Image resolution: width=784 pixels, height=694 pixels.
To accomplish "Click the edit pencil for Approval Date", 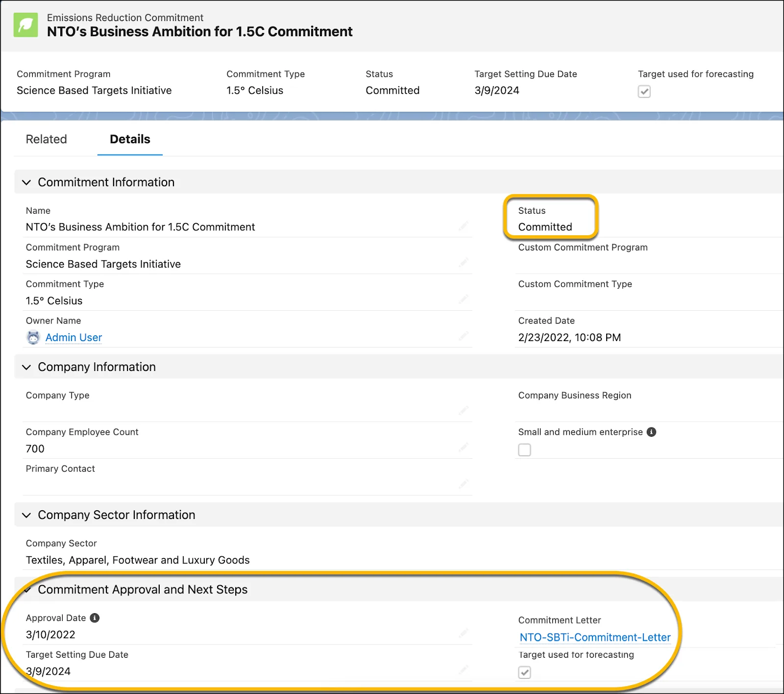I will pos(464,633).
